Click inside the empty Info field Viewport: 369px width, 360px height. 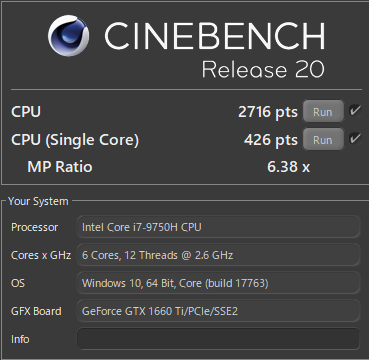click(218, 339)
